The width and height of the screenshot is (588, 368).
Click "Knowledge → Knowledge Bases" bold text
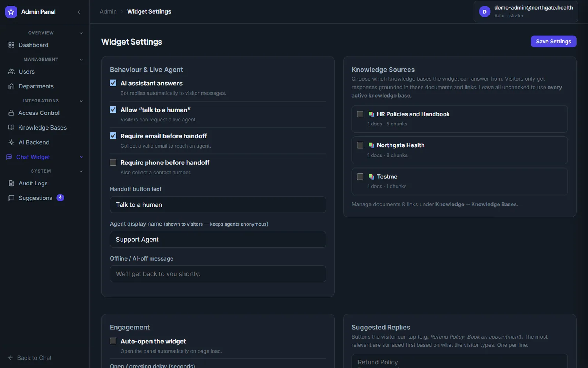pyautogui.click(x=476, y=204)
